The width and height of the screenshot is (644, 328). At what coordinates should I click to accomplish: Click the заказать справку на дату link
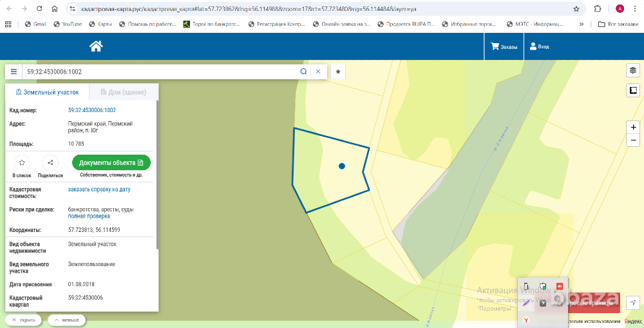(x=99, y=189)
